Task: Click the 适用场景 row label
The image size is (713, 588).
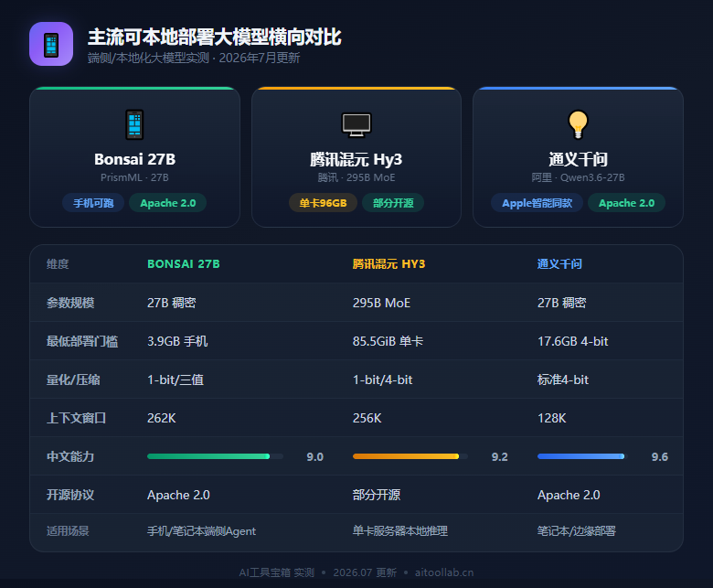Action: coord(68,530)
